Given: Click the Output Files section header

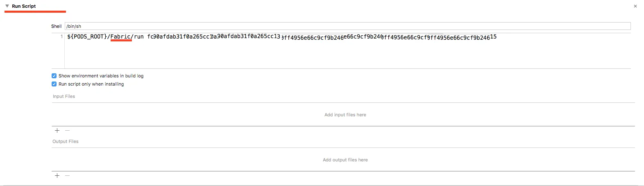Looking at the screenshot, I should 66,141.
